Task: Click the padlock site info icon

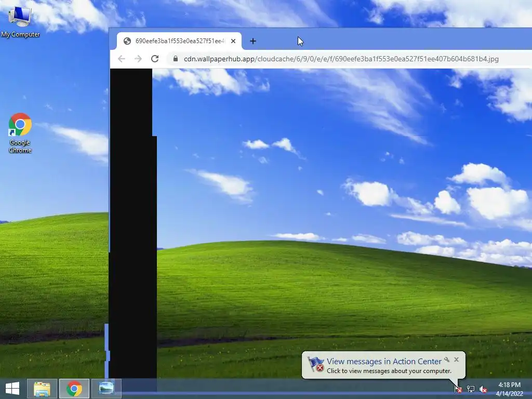Action: tap(176, 59)
